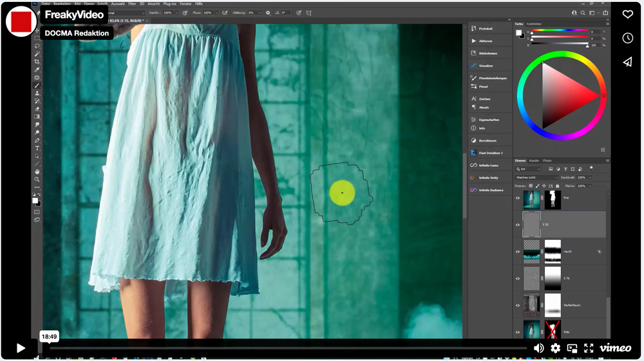Switch to the Kanäle tab
Screen dimensions: 644x361
(534, 160)
